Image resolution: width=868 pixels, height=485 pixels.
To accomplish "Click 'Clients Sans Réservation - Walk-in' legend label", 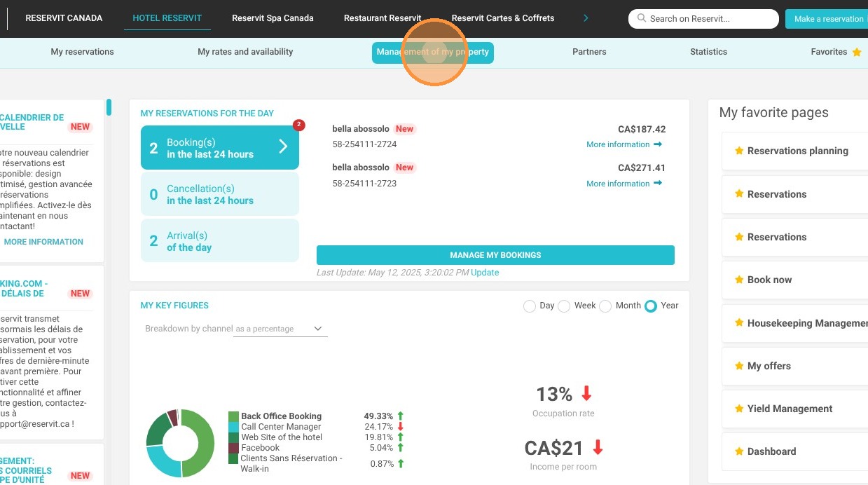I will pos(291,463).
